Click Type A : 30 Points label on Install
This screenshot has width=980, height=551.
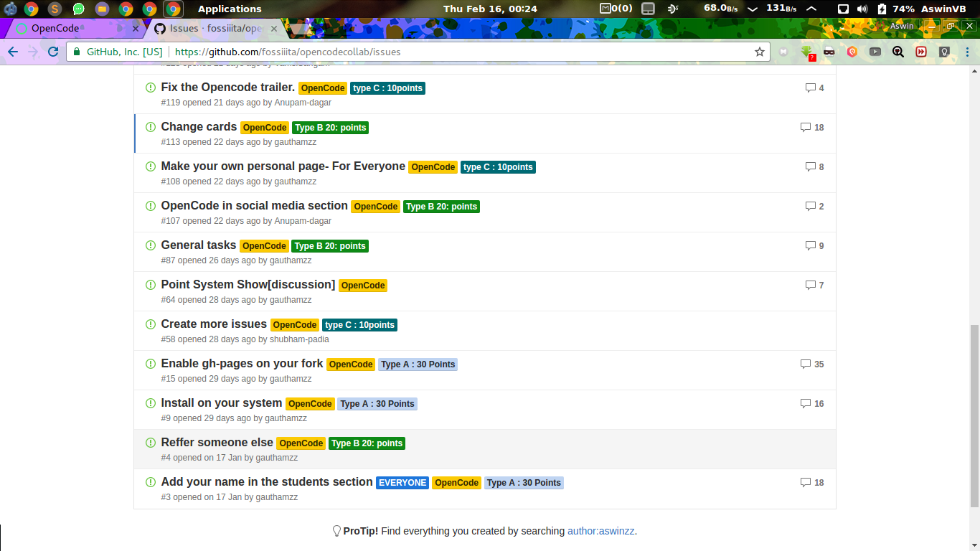point(377,404)
